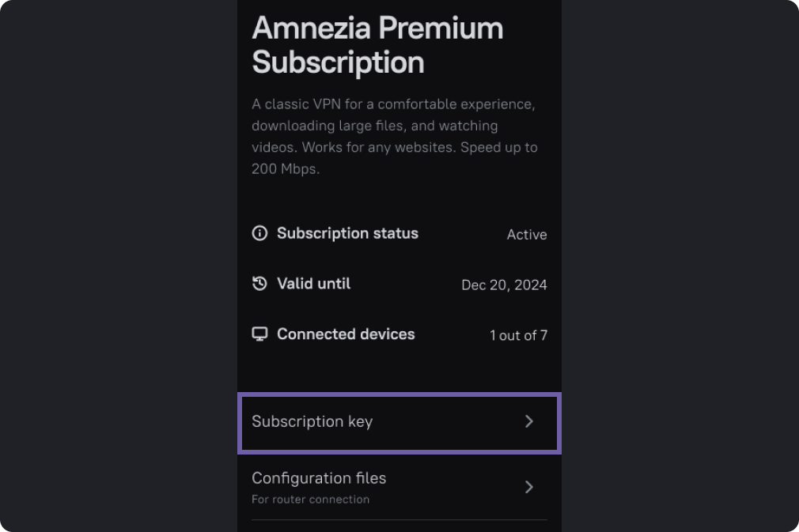This screenshot has width=799, height=532.
Task: Open the Configuration files entry
Action: click(399, 487)
